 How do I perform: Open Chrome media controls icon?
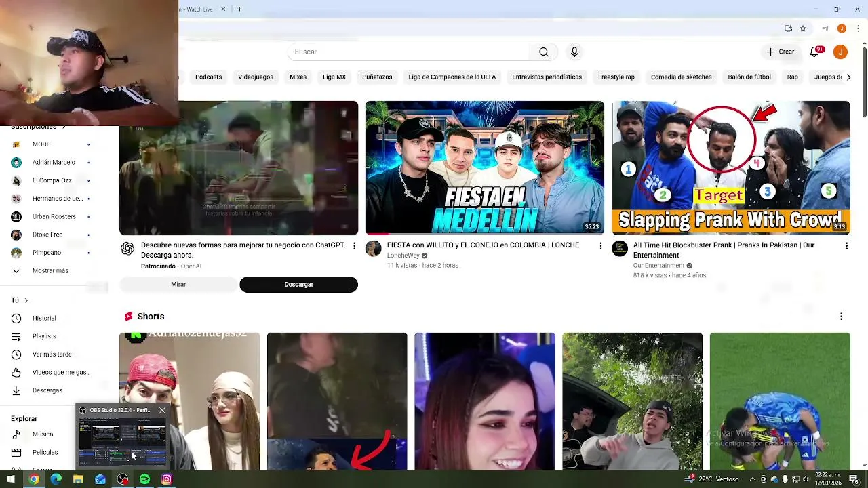pos(825,28)
